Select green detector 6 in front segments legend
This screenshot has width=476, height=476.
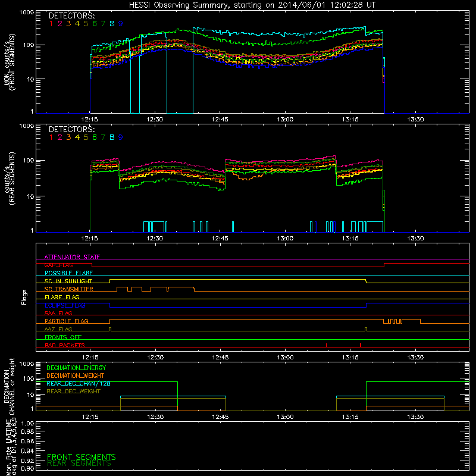pyautogui.click(x=95, y=23)
